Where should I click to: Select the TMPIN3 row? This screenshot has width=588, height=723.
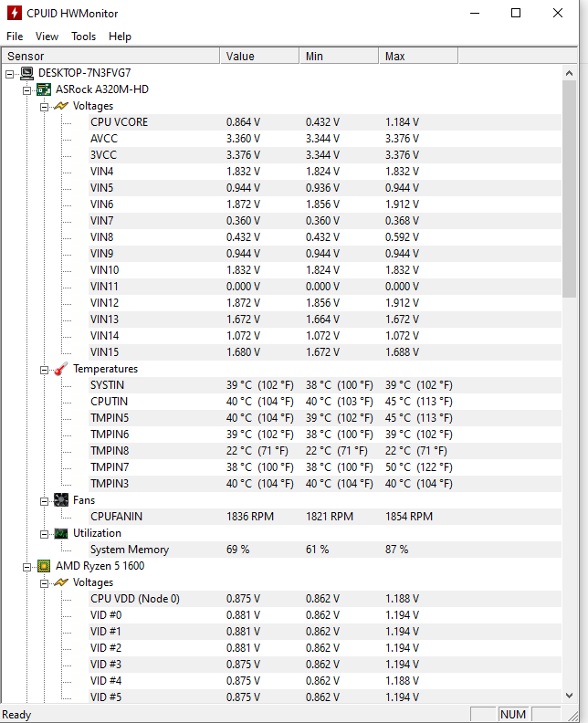(x=325, y=484)
